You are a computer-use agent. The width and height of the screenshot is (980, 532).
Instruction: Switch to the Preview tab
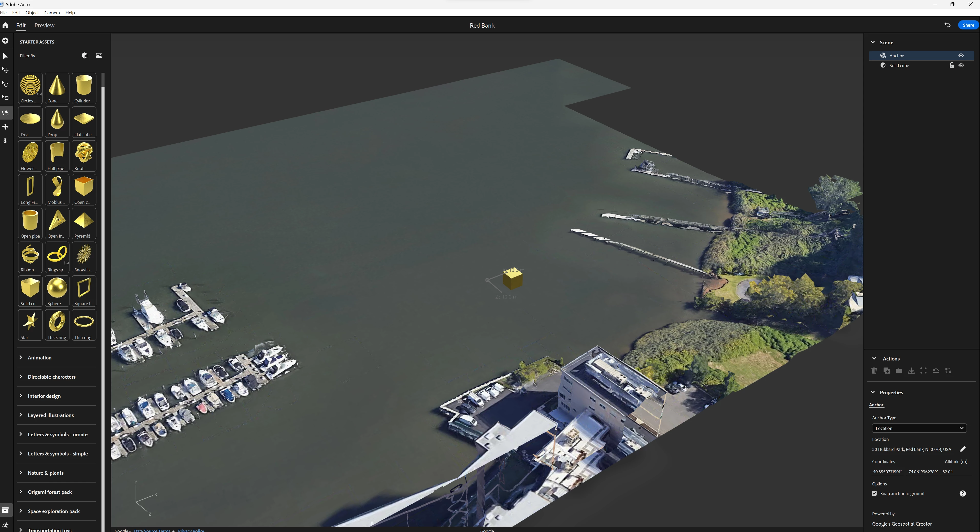tap(44, 26)
